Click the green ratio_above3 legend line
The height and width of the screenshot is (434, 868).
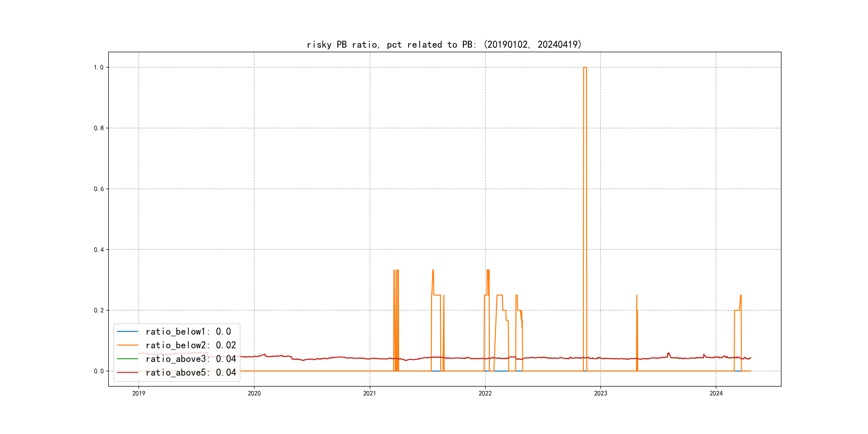click(127, 359)
